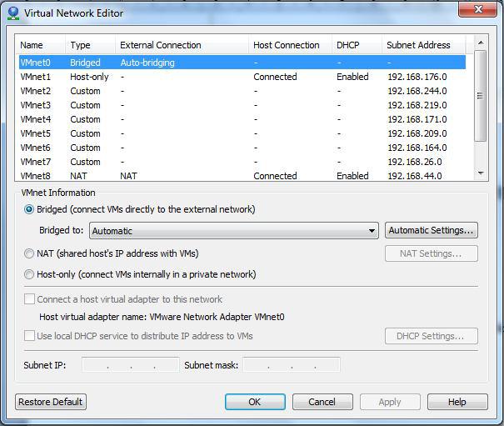504x426 pixels.
Task: Click the Host-only type cell
Action: pyautogui.click(x=89, y=77)
